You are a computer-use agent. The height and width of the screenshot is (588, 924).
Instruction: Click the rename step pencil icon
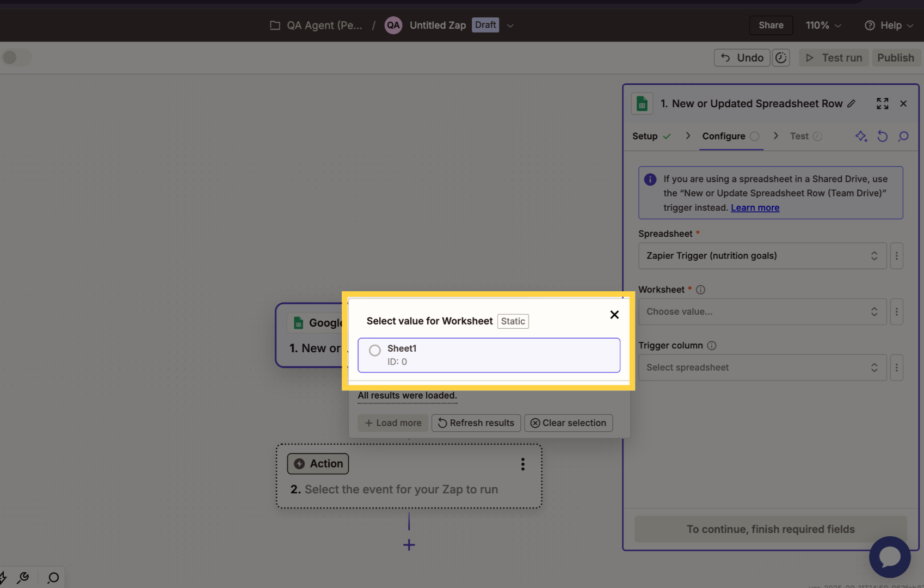[852, 103]
